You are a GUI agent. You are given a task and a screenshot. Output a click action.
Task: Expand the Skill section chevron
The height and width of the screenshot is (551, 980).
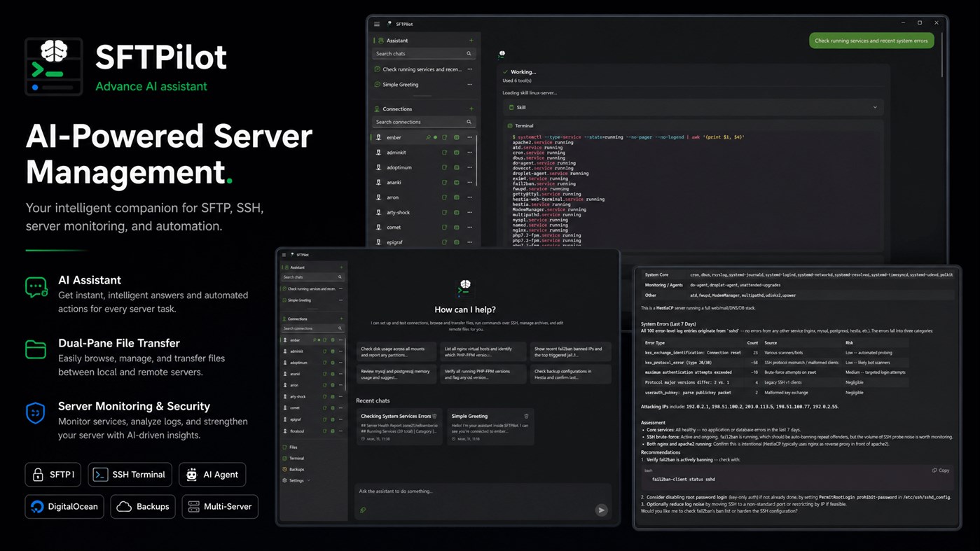click(x=875, y=108)
